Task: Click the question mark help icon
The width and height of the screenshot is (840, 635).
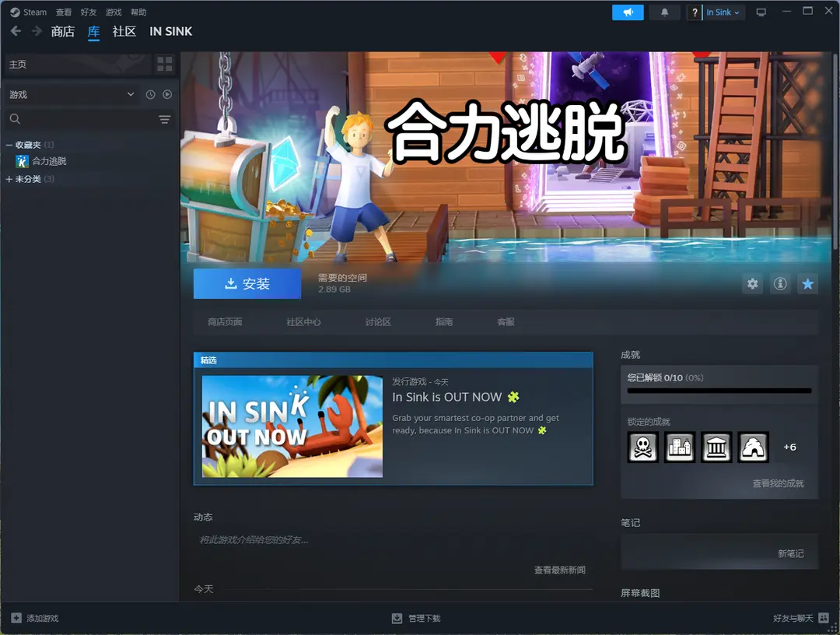Action: [x=695, y=12]
